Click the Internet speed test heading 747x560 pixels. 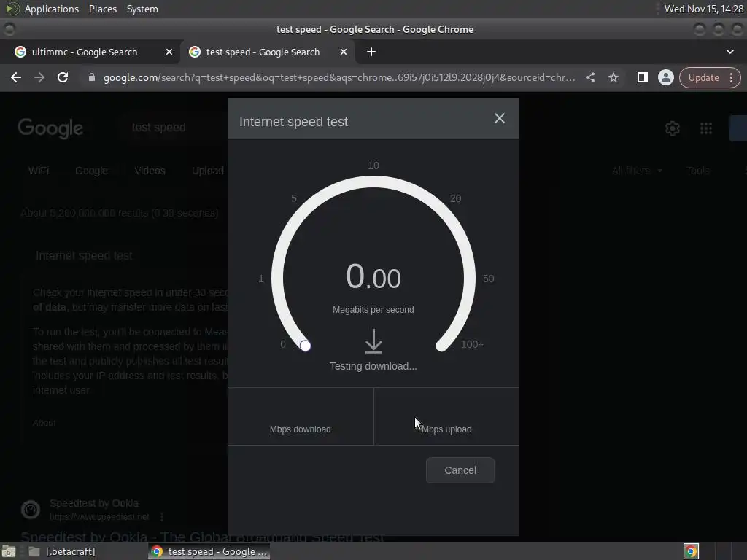(x=293, y=122)
